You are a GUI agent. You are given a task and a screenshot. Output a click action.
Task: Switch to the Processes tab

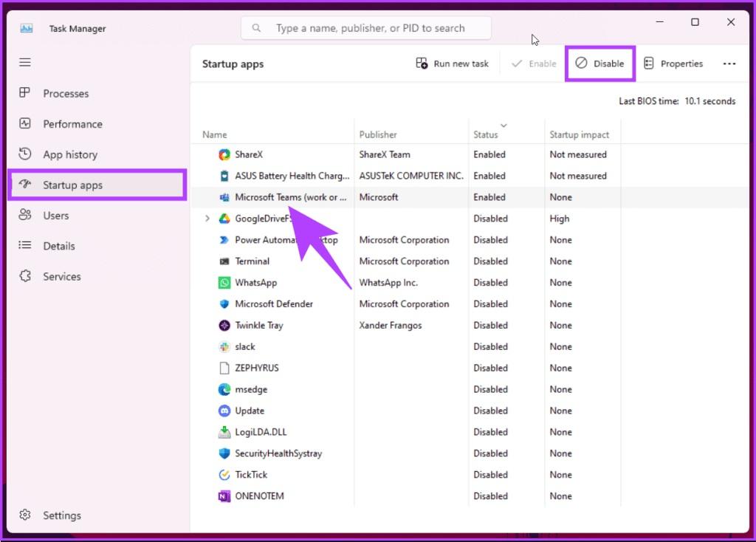[x=65, y=94]
